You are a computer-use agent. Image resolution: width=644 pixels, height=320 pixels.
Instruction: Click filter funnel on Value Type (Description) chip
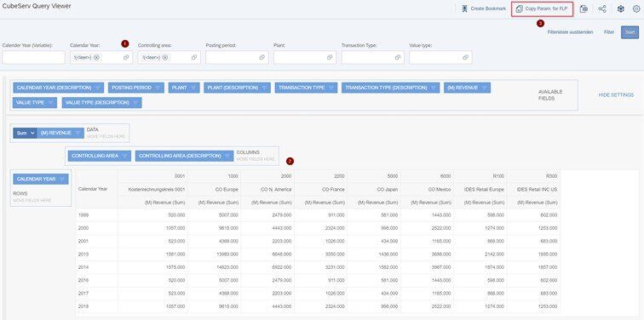(x=136, y=103)
